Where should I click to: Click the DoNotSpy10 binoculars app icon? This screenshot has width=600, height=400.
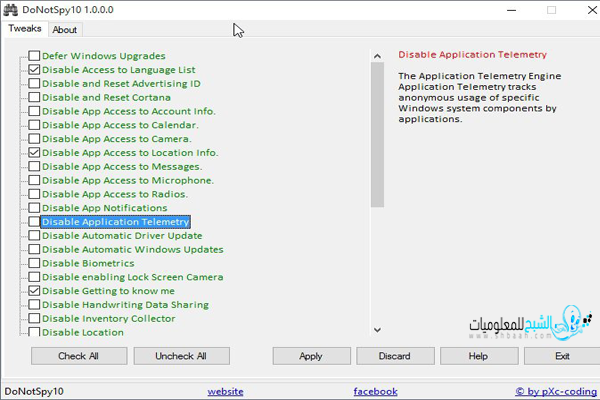(10, 10)
